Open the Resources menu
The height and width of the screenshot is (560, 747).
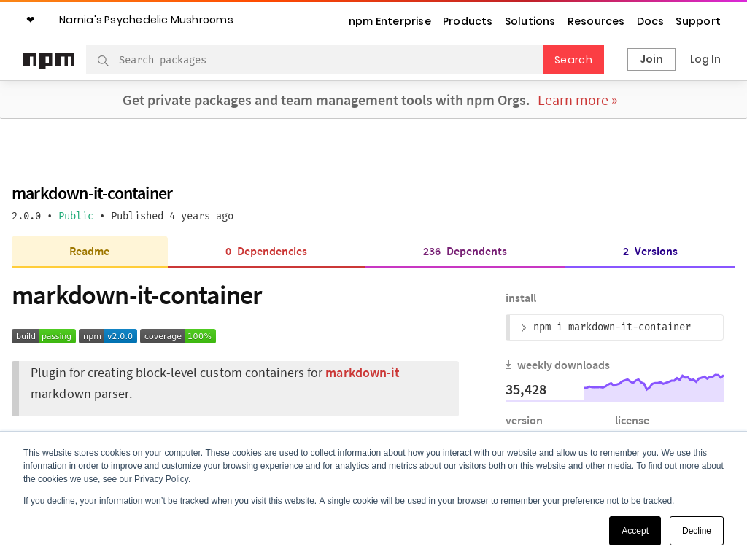click(595, 21)
